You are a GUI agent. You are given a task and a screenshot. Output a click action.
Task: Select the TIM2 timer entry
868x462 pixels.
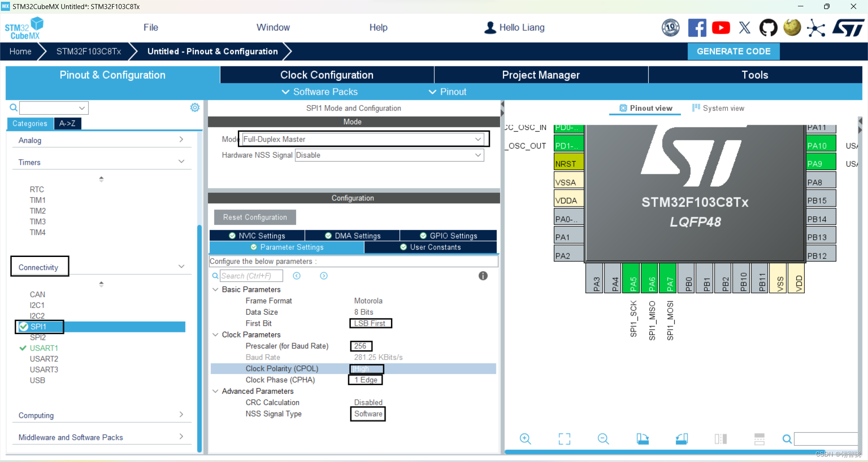point(38,211)
